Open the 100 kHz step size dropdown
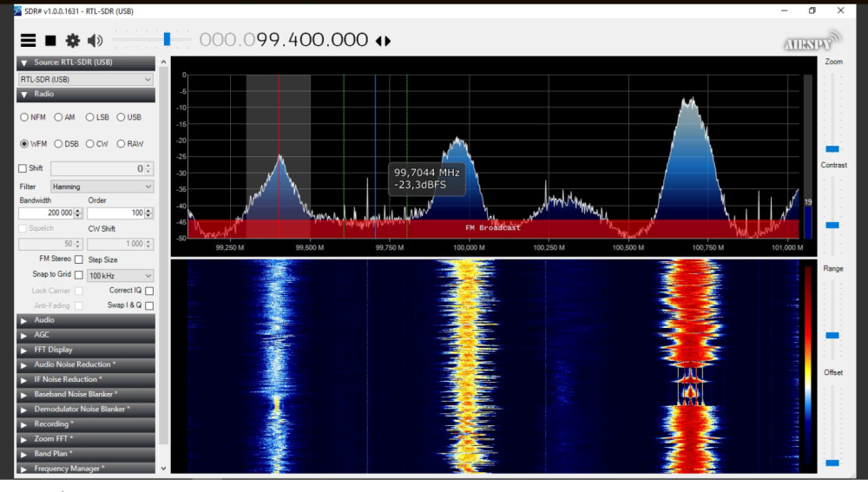 pyautogui.click(x=120, y=275)
